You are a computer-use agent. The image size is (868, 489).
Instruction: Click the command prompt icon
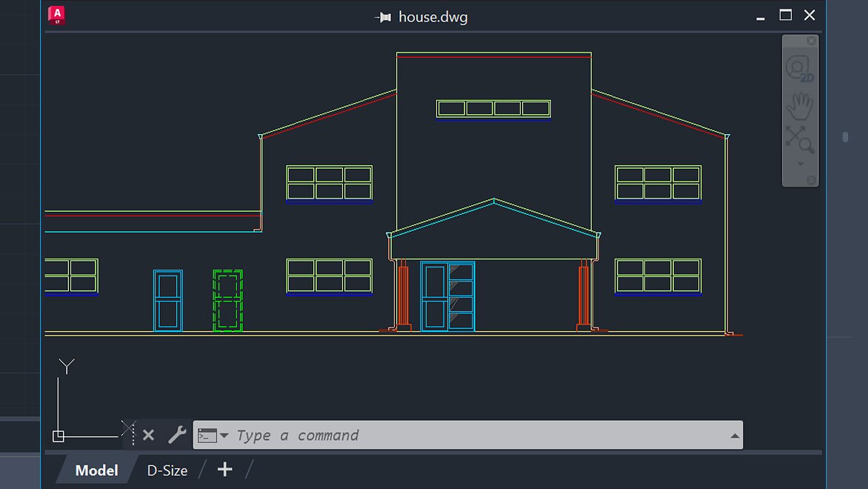coord(207,435)
